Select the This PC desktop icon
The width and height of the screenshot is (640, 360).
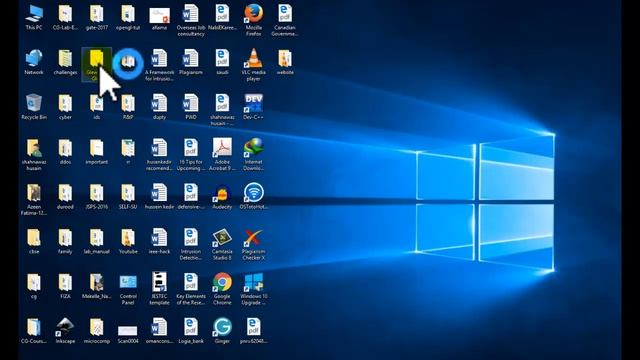(x=34, y=18)
